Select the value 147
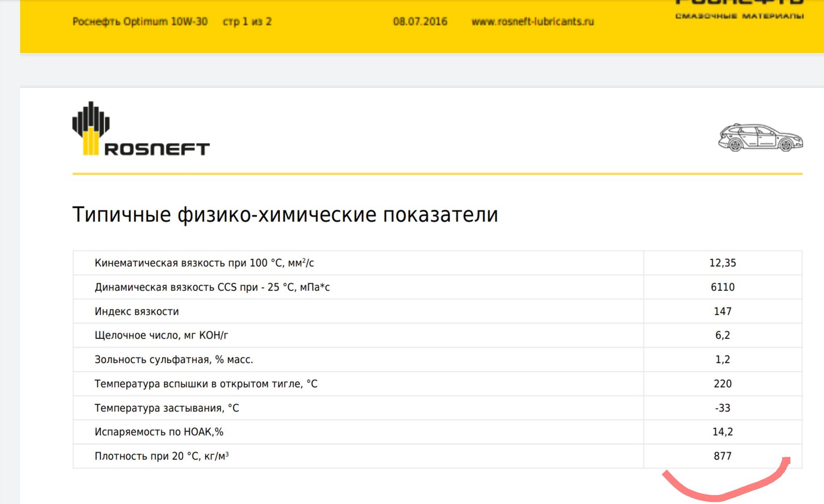The height and width of the screenshot is (504, 824). [x=723, y=311]
